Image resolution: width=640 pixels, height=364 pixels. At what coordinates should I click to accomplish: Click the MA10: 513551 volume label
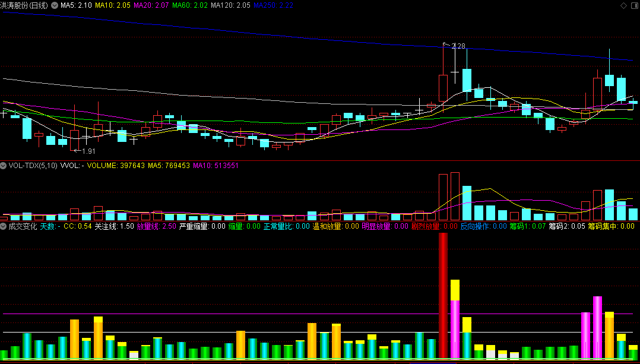coord(216,166)
